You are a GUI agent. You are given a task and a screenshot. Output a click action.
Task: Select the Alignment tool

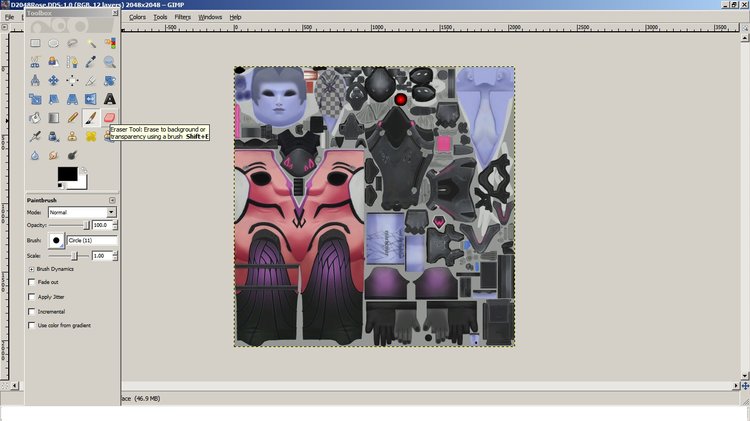72,81
